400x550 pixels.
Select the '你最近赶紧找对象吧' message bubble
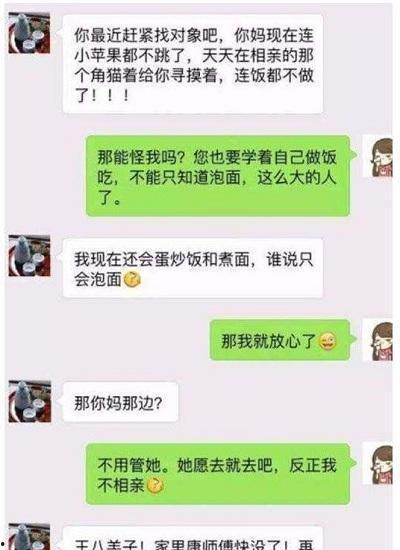click(193, 64)
